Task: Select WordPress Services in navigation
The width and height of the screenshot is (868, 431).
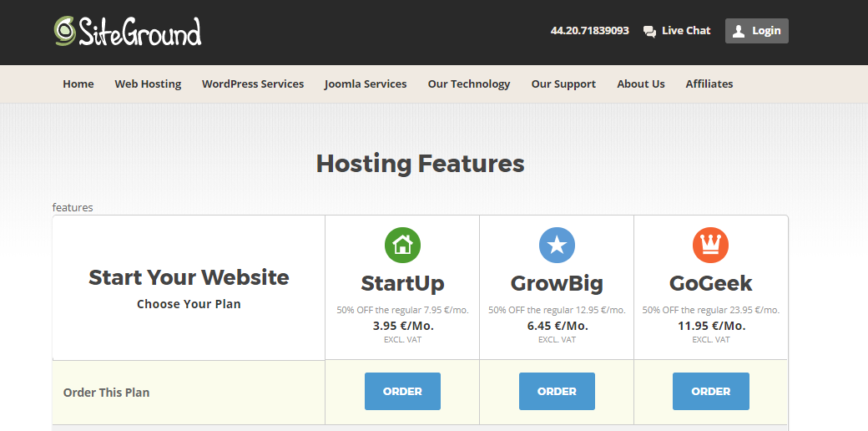Action: (x=253, y=84)
